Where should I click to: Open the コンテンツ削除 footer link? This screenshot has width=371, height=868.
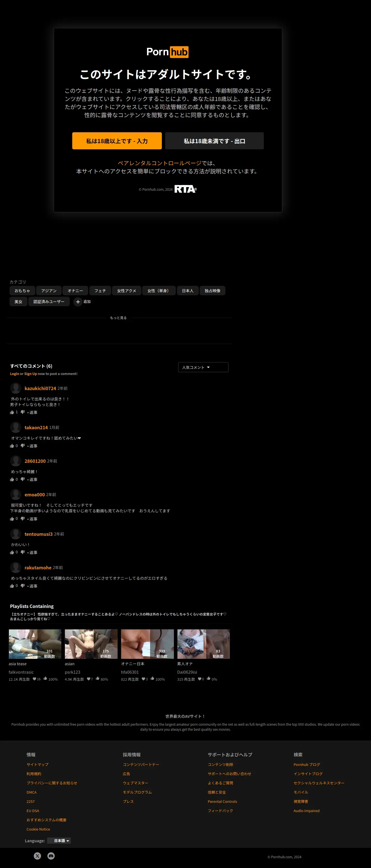pos(220,765)
